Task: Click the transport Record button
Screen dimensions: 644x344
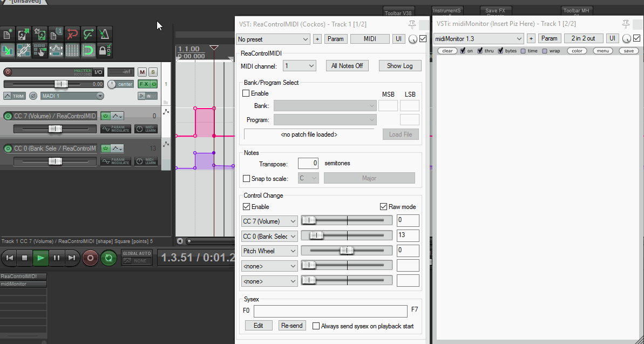Action: click(90, 258)
